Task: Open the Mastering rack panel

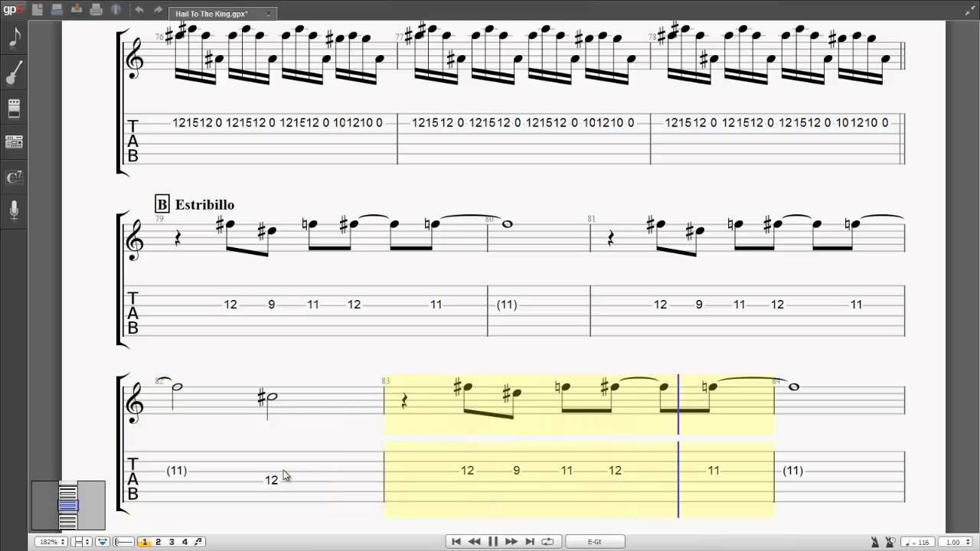Action: click(14, 142)
